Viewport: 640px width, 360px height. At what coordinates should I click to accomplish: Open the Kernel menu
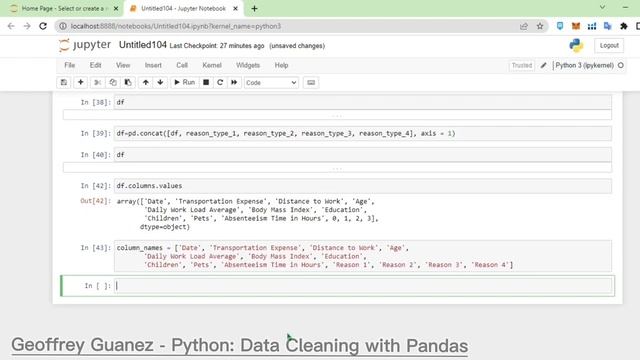(x=212, y=65)
